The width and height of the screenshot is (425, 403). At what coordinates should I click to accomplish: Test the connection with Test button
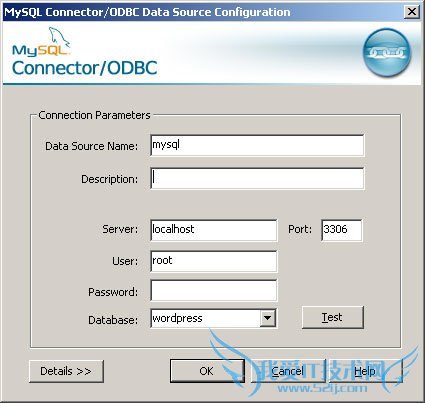coord(332,317)
